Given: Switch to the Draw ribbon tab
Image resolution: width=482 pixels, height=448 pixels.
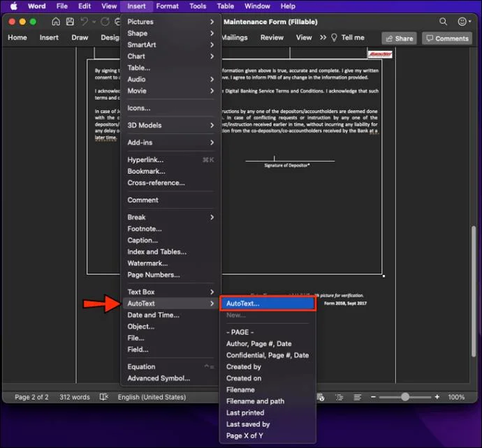Looking at the screenshot, I should click(80, 38).
